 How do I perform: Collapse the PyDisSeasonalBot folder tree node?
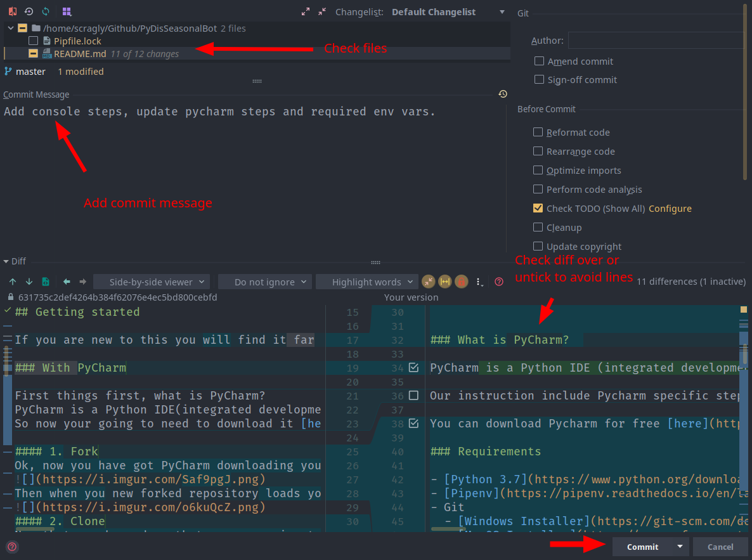[10, 28]
